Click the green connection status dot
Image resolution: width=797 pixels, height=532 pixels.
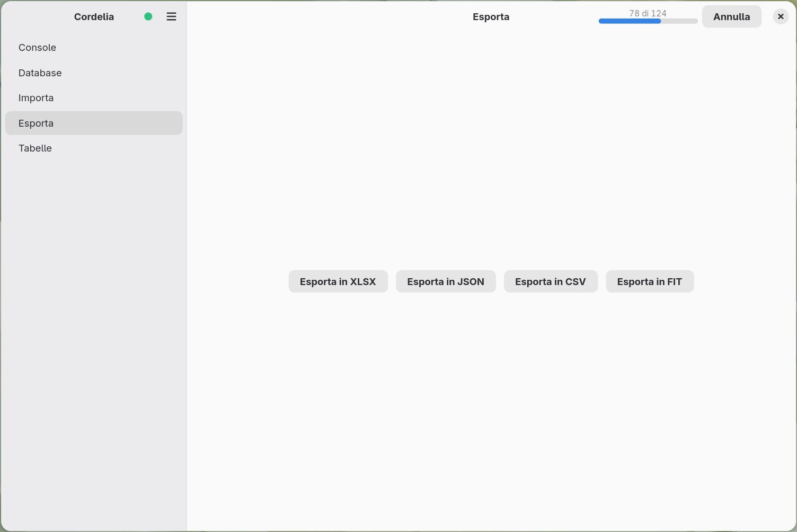pos(148,16)
